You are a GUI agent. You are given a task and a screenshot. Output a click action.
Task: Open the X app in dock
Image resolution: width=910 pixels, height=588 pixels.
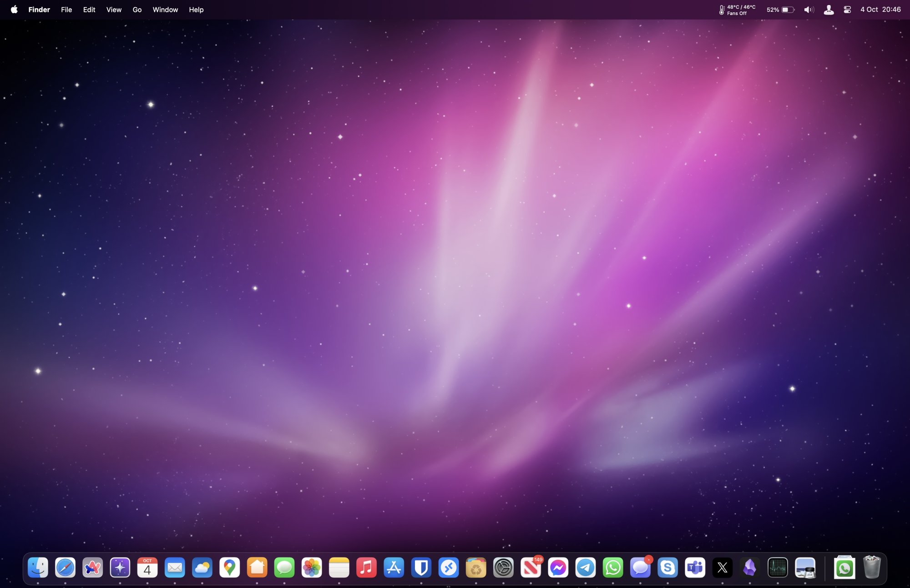pos(722,568)
